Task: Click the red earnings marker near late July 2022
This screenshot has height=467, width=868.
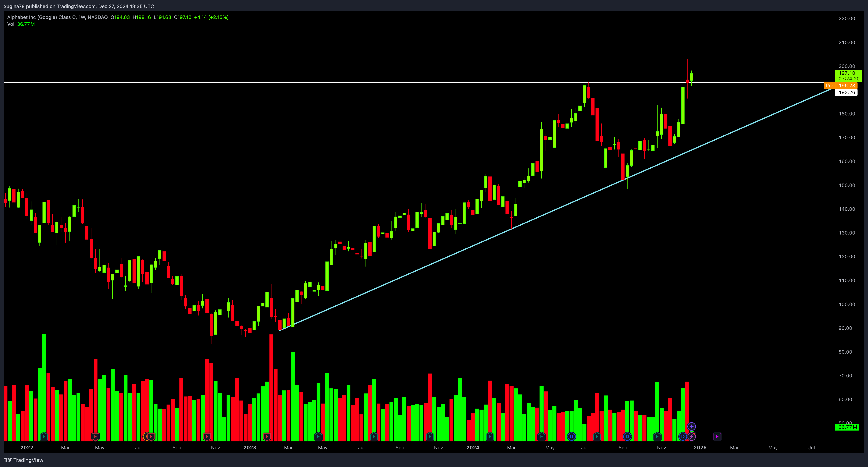Action: pos(151,437)
